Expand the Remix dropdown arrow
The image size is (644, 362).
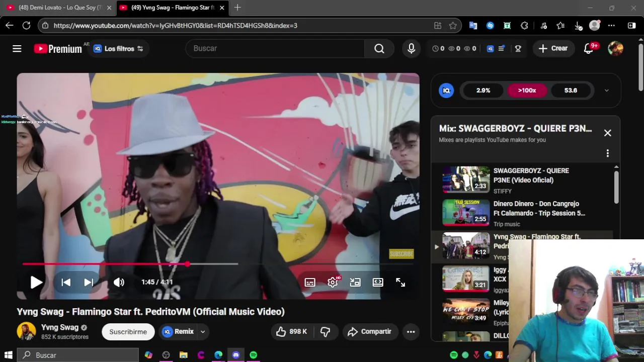(x=203, y=332)
